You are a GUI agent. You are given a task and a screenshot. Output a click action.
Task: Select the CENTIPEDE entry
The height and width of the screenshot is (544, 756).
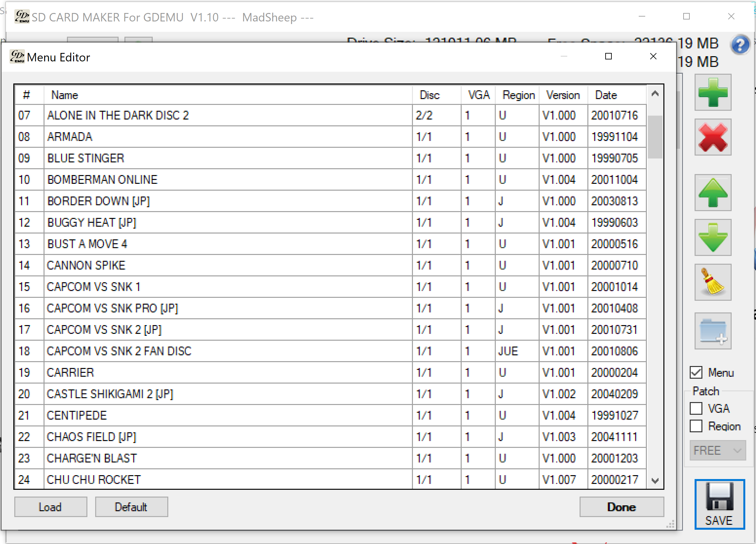pos(330,415)
